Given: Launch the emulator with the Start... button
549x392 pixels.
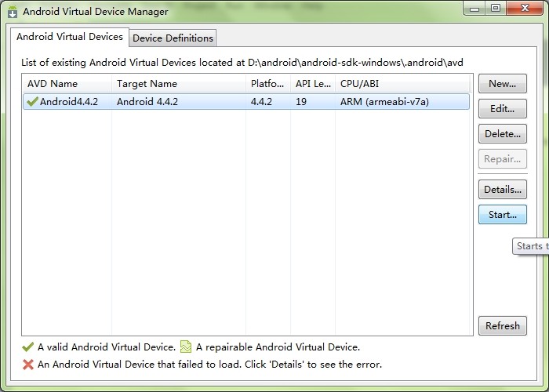Looking at the screenshot, I should tap(503, 215).
